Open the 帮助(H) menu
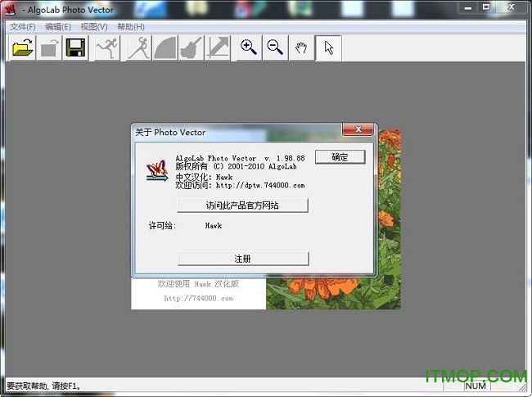 131,27
